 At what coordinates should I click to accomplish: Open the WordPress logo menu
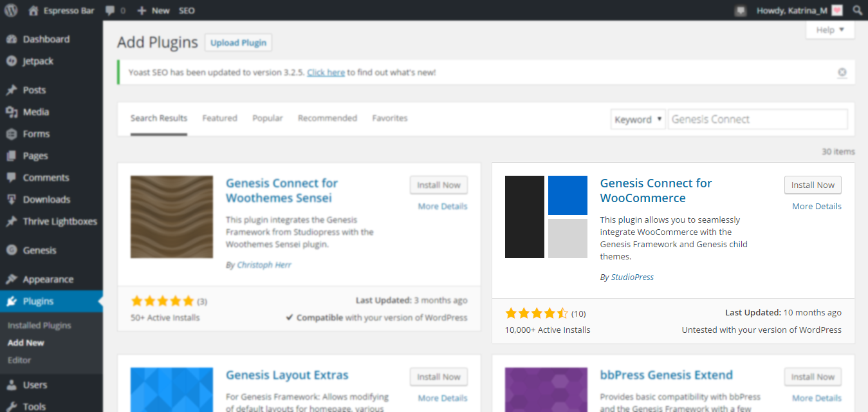tap(11, 10)
